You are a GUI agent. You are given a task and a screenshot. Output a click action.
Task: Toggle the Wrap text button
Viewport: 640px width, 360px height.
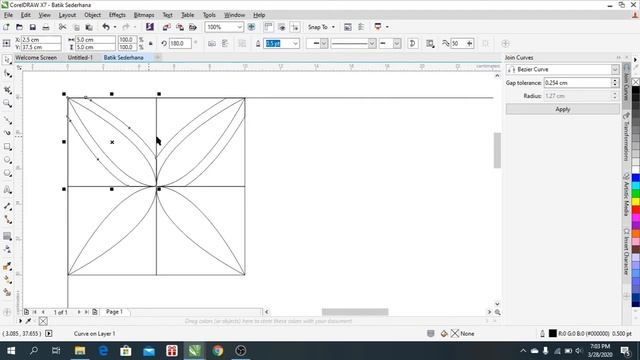(430, 43)
